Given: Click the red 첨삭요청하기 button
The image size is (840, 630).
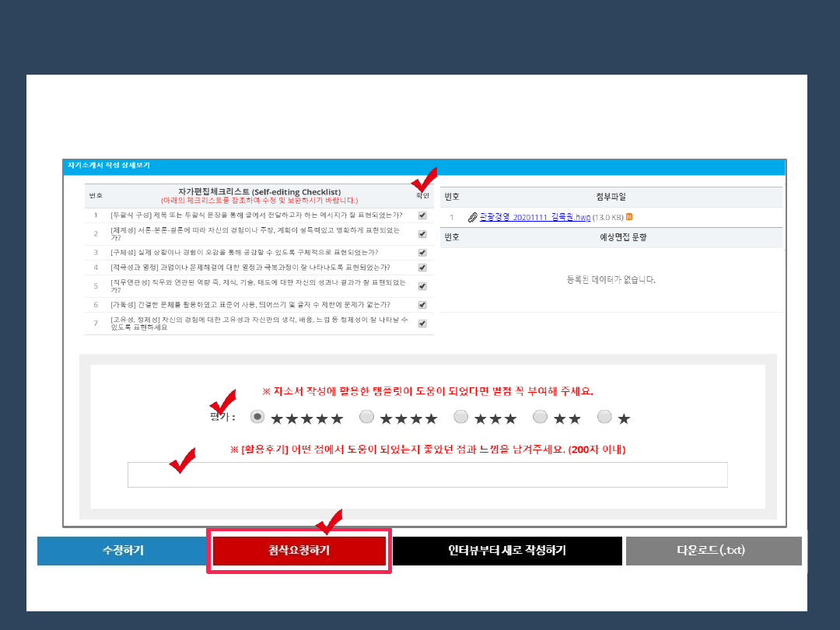Looking at the screenshot, I should 299,551.
